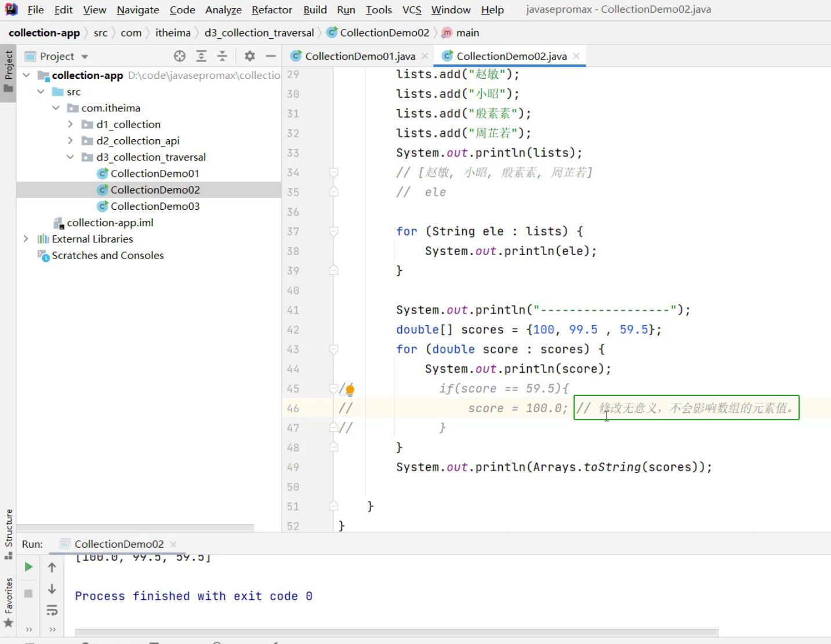The height and width of the screenshot is (644, 831).
Task: Click d3_collection_traversal breadcrumb
Action: click(x=259, y=32)
